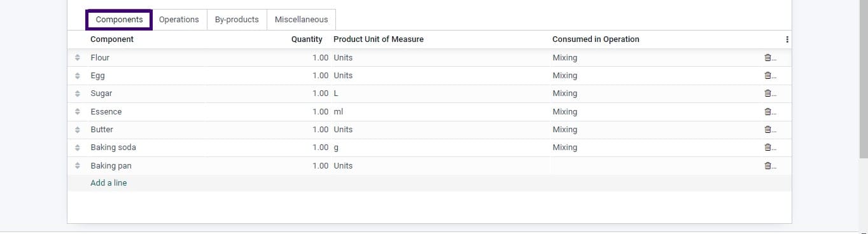
Task: Grab the reorder handle for Butter
Action: click(x=77, y=129)
